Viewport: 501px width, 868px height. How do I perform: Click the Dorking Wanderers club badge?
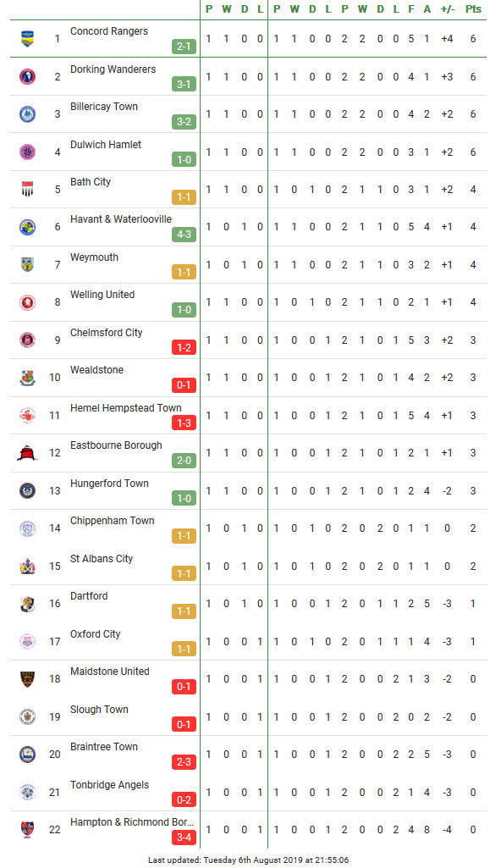27,76
